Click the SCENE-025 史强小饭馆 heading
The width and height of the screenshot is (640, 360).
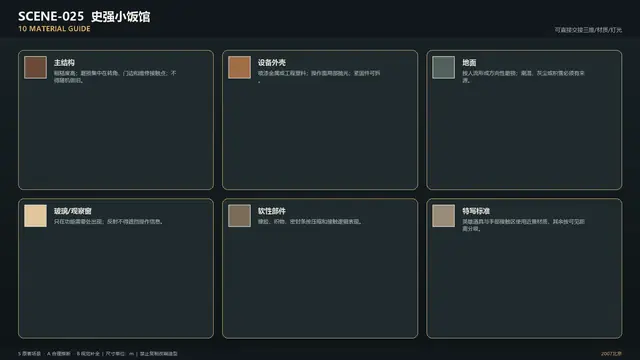[x=84, y=16]
